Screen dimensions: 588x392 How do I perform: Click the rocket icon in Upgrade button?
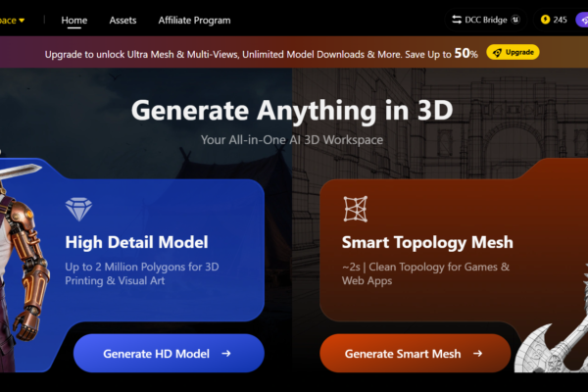[x=497, y=53]
